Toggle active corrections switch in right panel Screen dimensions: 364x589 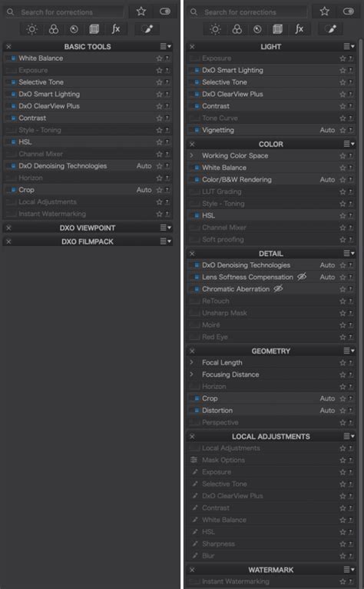point(349,12)
